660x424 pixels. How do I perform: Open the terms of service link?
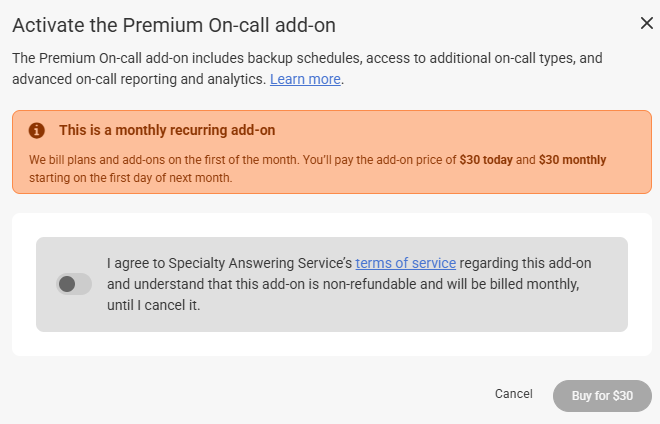point(406,263)
